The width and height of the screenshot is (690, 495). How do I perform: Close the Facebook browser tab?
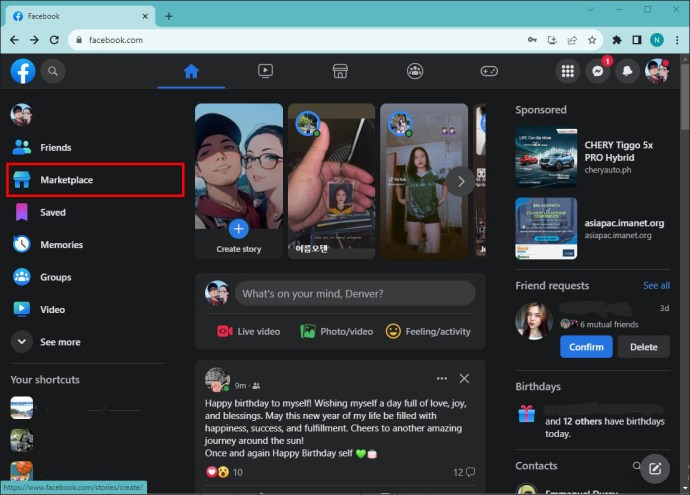(145, 16)
